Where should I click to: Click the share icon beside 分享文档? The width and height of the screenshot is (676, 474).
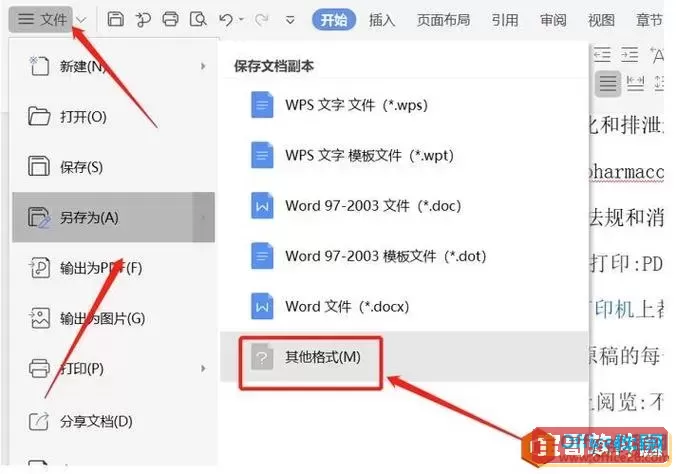[x=39, y=421]
